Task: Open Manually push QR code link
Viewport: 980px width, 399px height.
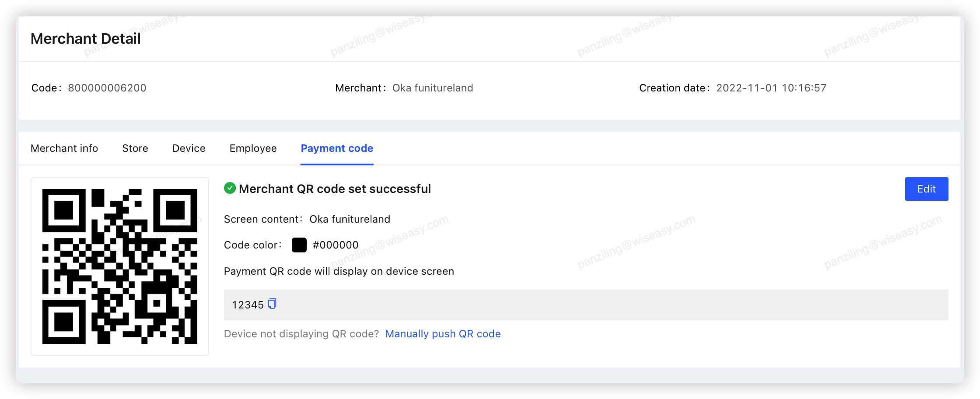Action: coord(442,333)
